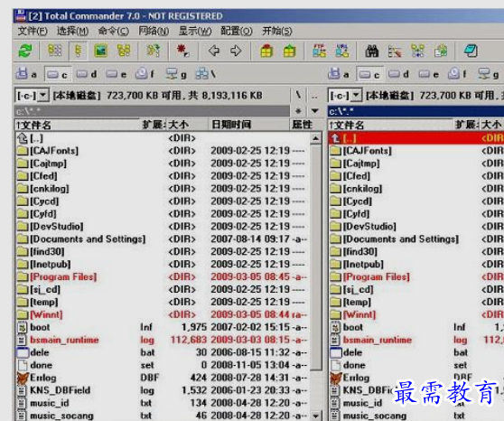The height and width of the screenshot is (421, 504).
Task: Open the 网络(N) menu
Action: [x=154, y=32]
